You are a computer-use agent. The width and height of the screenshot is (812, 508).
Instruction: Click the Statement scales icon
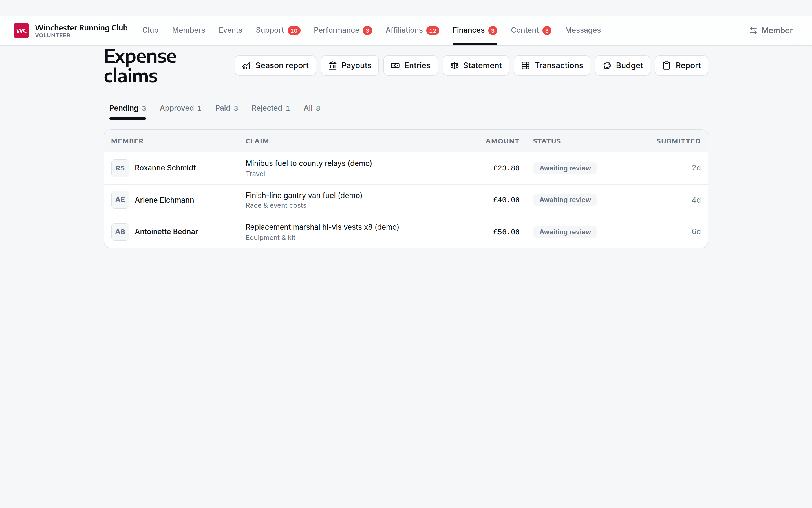454,65
